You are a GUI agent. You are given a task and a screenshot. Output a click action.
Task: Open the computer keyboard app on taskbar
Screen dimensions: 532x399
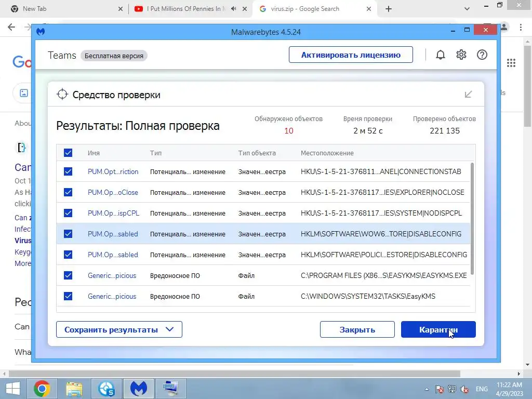tap(170, 389)
